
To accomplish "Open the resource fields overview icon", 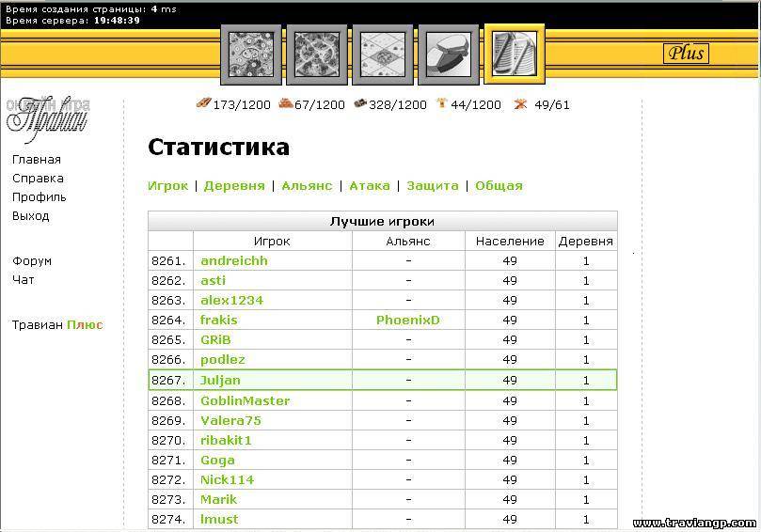I will pyautogui.click(x=251, y=55).
